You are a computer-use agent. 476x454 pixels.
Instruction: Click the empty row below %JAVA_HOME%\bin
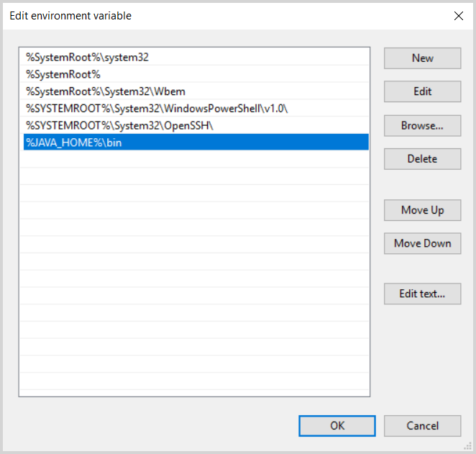[194, 160]
